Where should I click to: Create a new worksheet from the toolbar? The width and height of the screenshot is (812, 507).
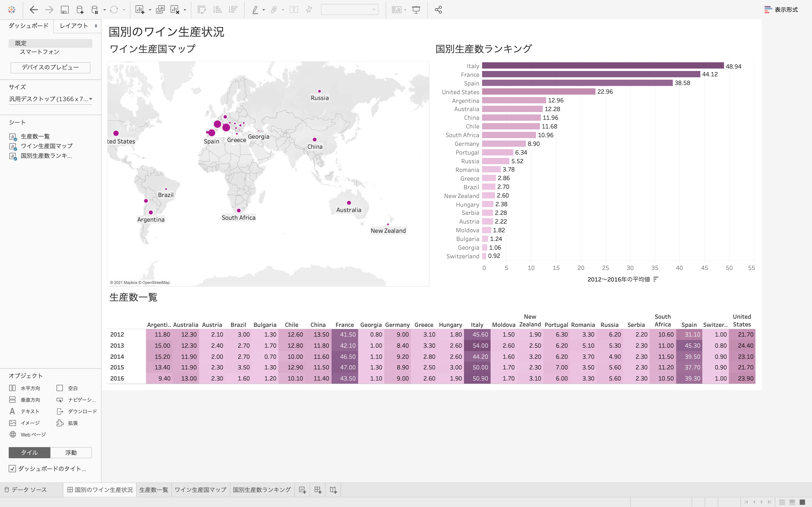140,9
